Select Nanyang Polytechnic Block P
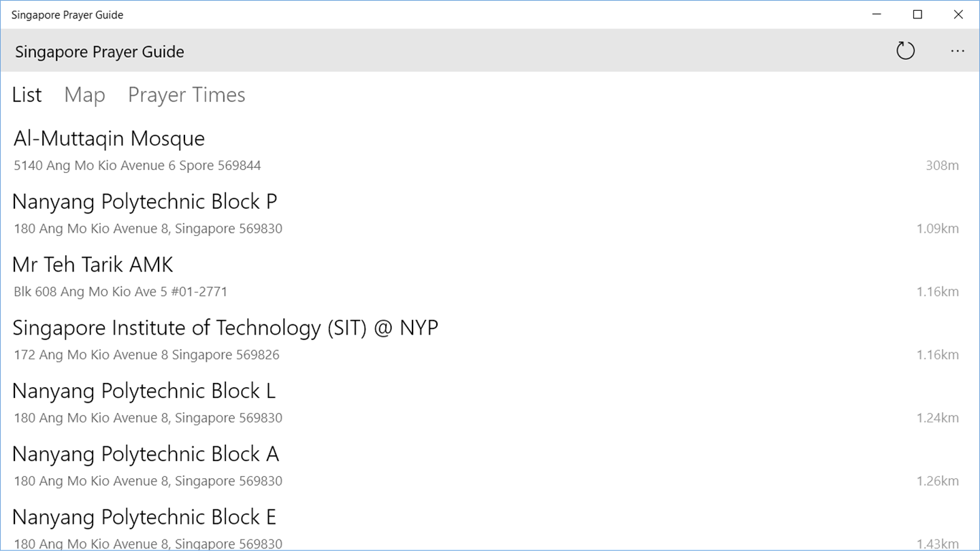The height and width of the screenshot is (551, 980). (x=144, y=202)
